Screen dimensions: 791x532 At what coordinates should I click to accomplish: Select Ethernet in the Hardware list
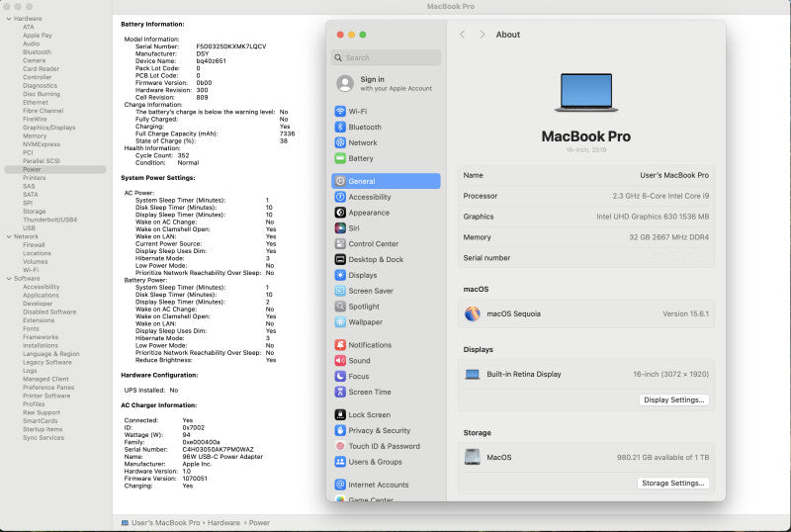(x=36, y=103)
